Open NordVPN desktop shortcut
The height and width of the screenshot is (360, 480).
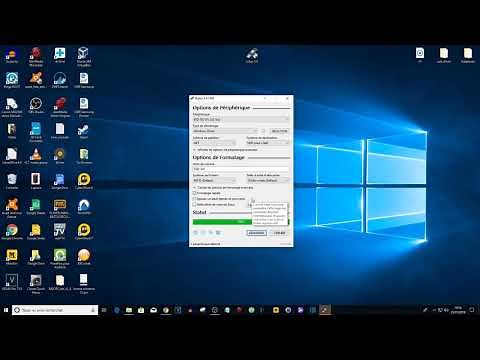pyautogui.click(x=84, y=207)
